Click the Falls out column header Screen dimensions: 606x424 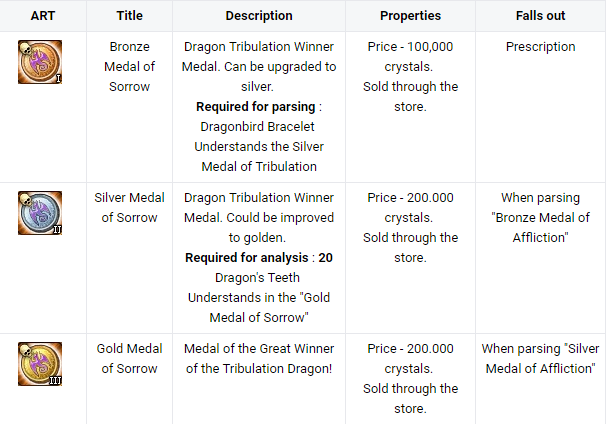tap(540, 16)
